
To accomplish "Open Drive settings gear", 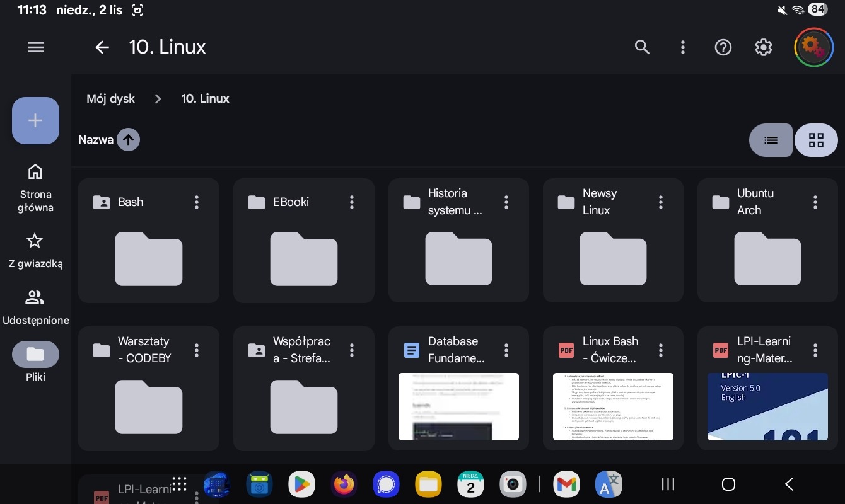I will tap(763, 47).
